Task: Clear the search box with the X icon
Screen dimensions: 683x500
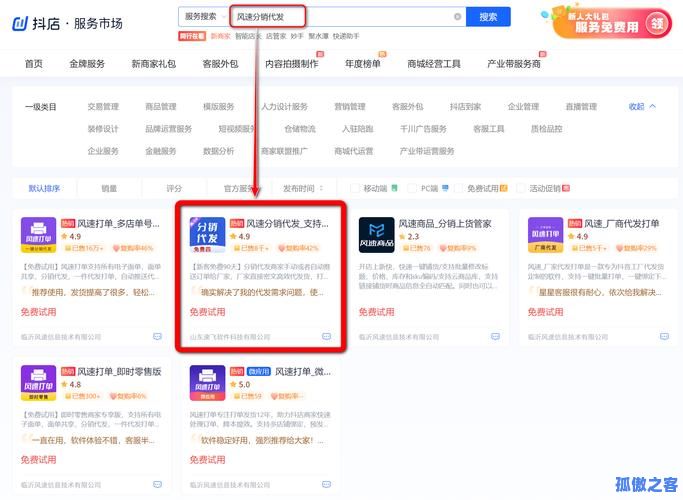Action: [457, 17]
